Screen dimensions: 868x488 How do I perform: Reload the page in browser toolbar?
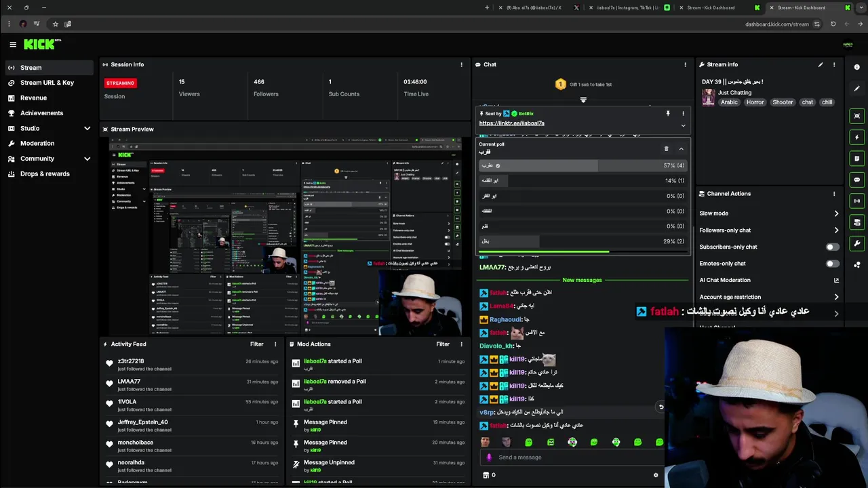(x=833, y=24)
